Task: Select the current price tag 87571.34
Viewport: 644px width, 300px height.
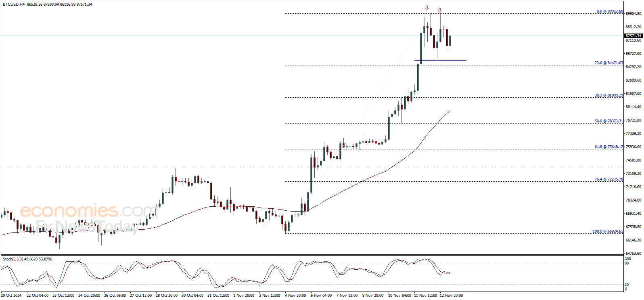Action: tap(633, 36)
